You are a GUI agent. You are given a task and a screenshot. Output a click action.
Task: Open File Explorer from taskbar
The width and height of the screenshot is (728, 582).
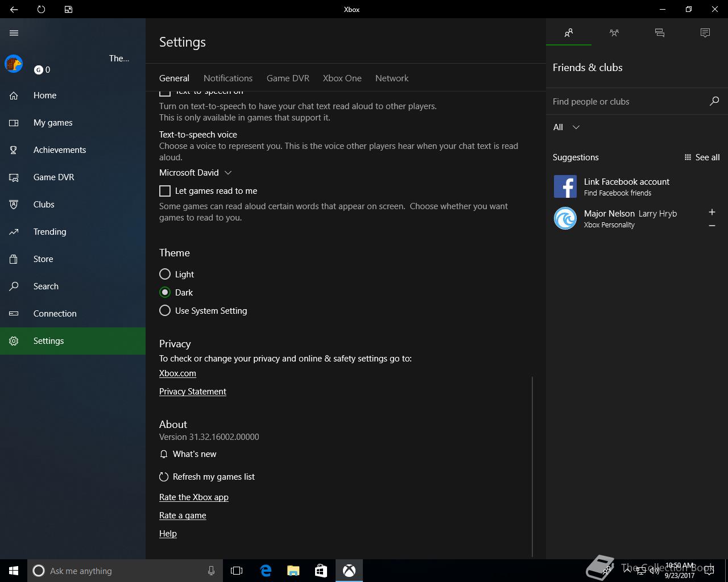tap(293, 571)
